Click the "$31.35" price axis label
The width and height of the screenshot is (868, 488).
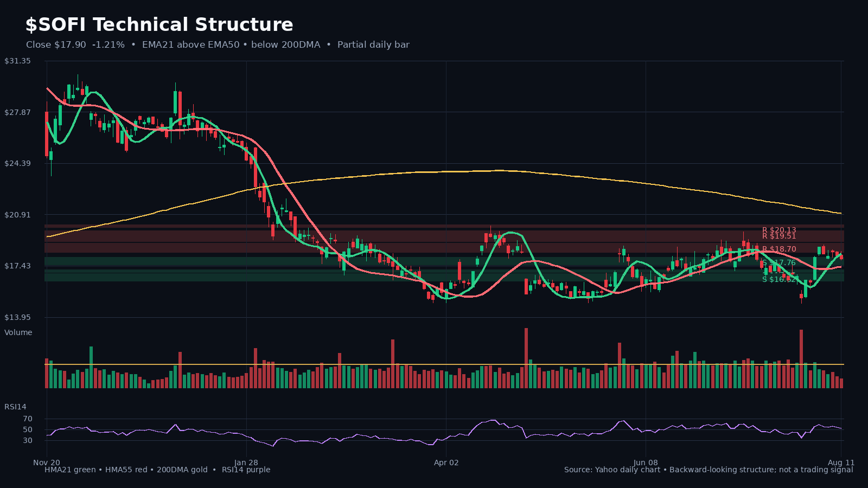[17, 61]
